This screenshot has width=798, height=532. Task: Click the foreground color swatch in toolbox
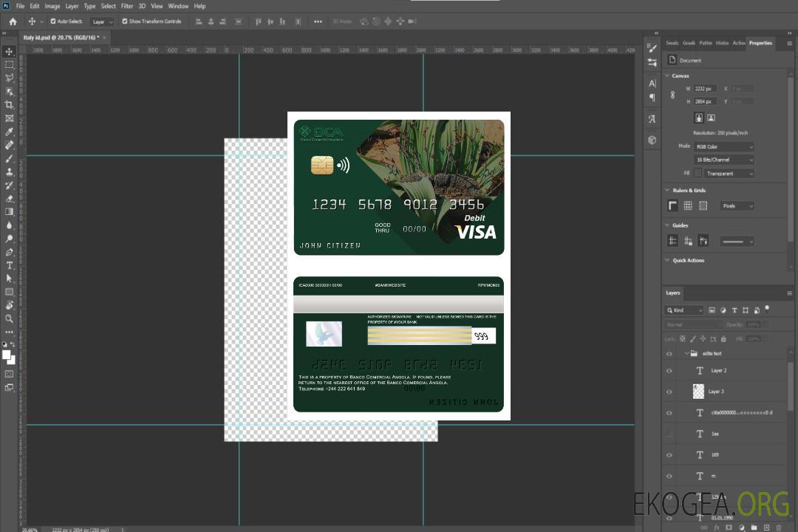coord(7,355)
